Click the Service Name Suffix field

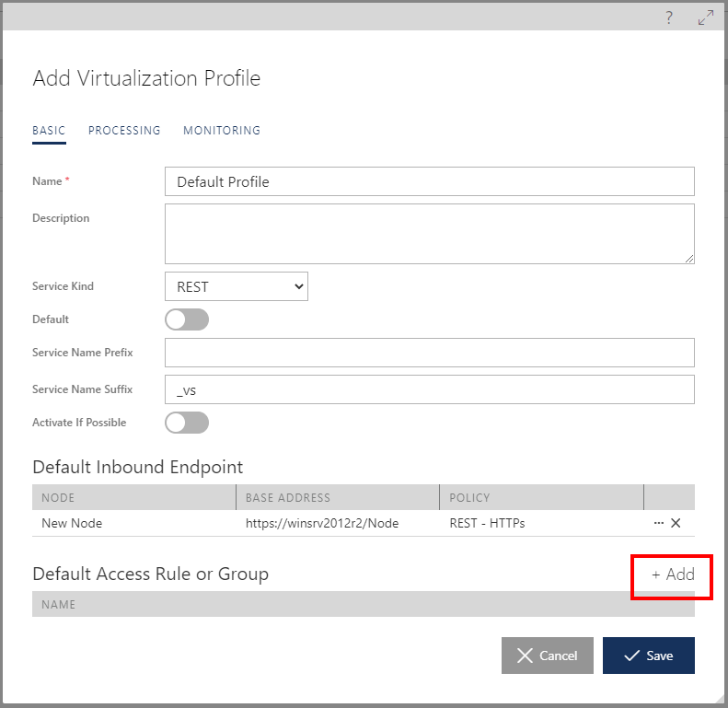[x=429, y=389]
